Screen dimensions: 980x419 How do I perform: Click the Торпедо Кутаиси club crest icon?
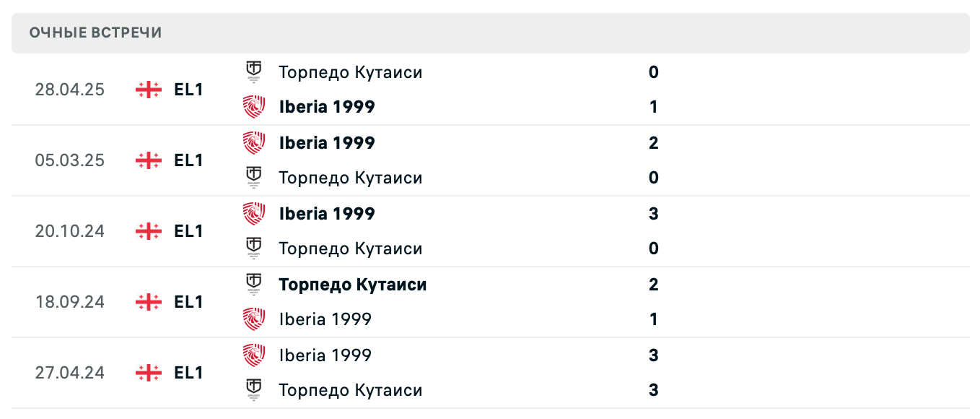253,72
